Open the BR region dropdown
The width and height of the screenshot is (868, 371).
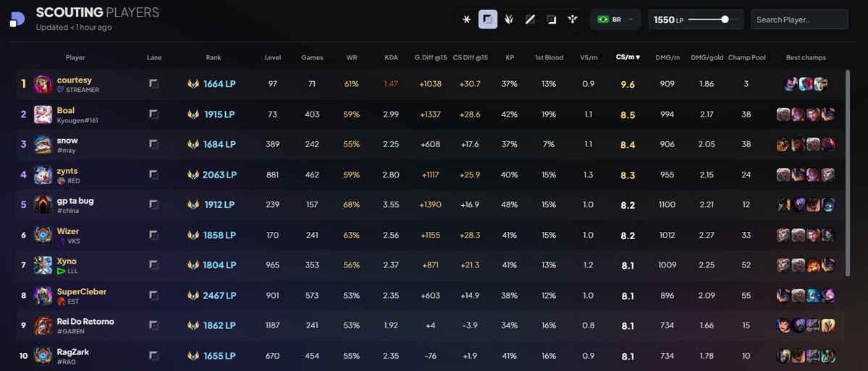tap(615, 20)
